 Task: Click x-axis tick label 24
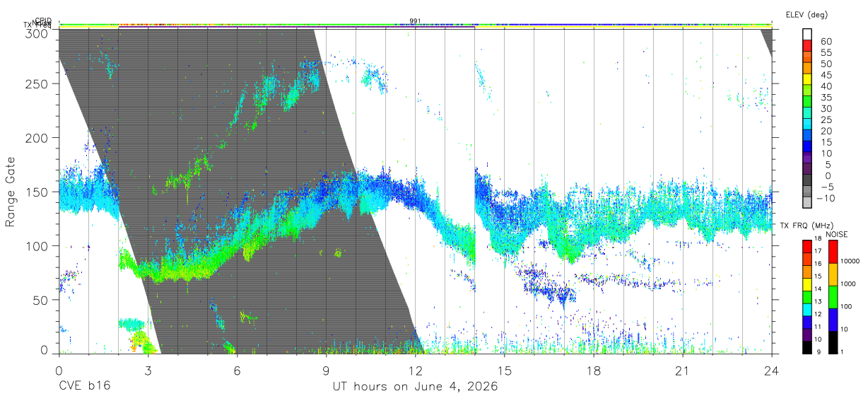click(x=771, y=371)
